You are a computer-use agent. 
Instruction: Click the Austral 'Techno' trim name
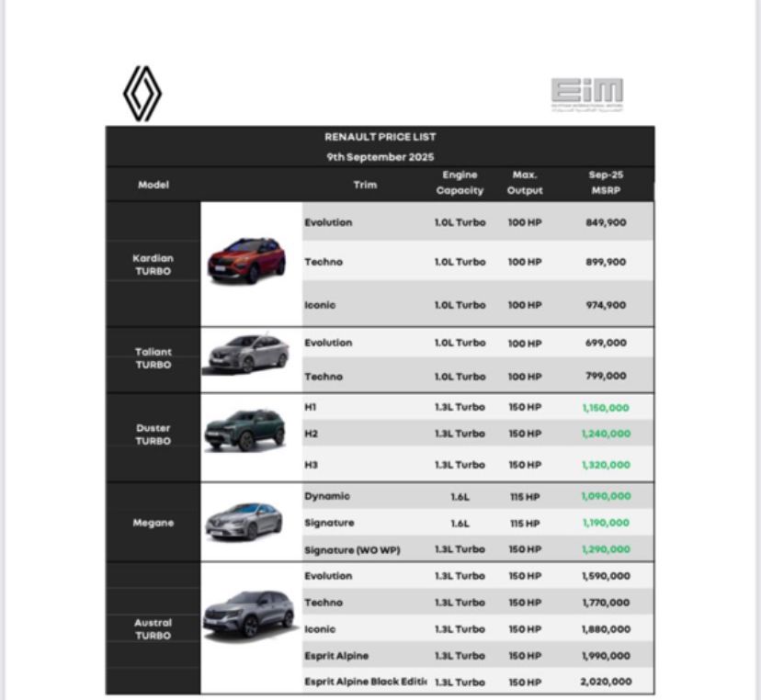(324, 603)
